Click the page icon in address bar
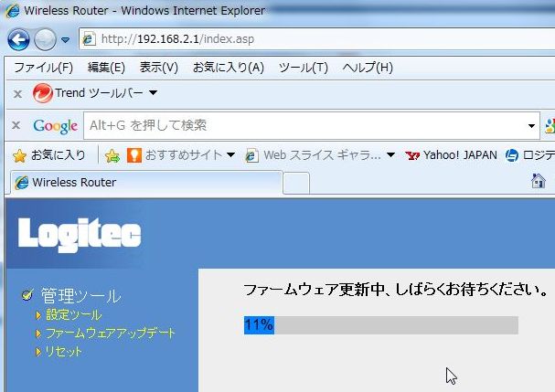Viewport: 555px width, 392px height. (x=89, y=39)
